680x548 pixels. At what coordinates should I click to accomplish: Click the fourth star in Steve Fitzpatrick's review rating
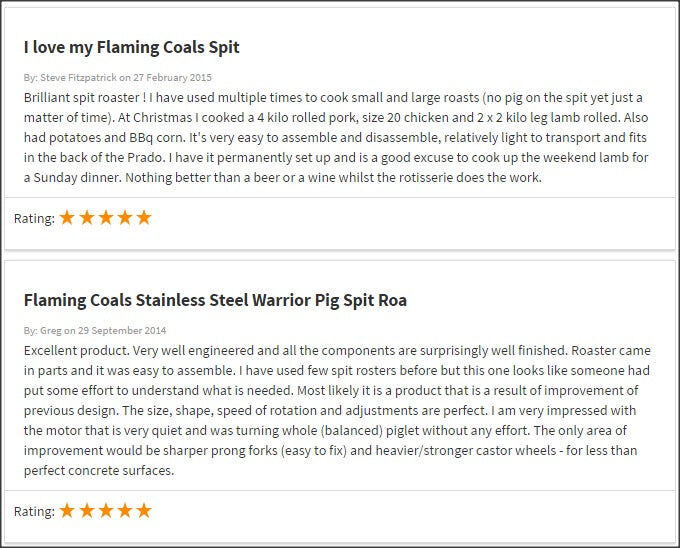(125, 217)
